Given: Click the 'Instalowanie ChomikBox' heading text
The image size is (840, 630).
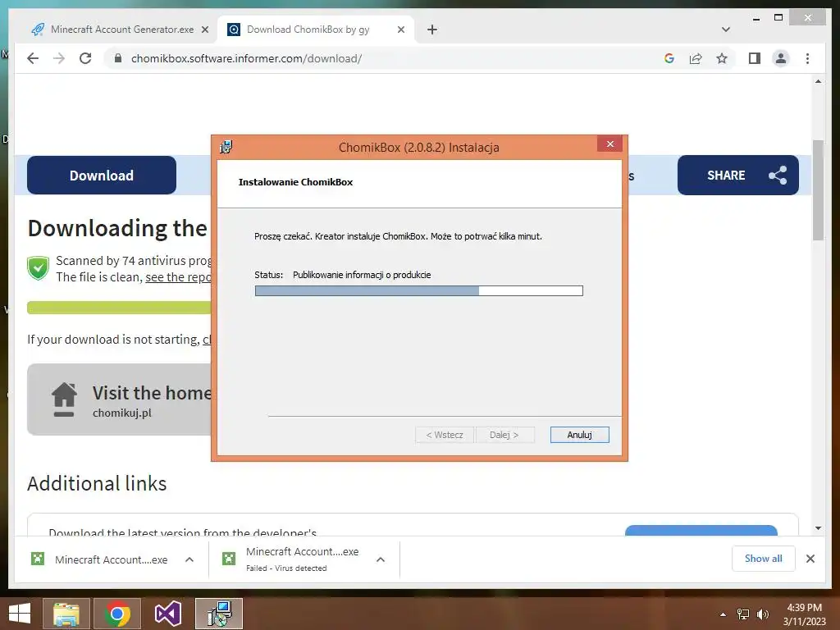Looking at the screenshot, I should [295, 182].
